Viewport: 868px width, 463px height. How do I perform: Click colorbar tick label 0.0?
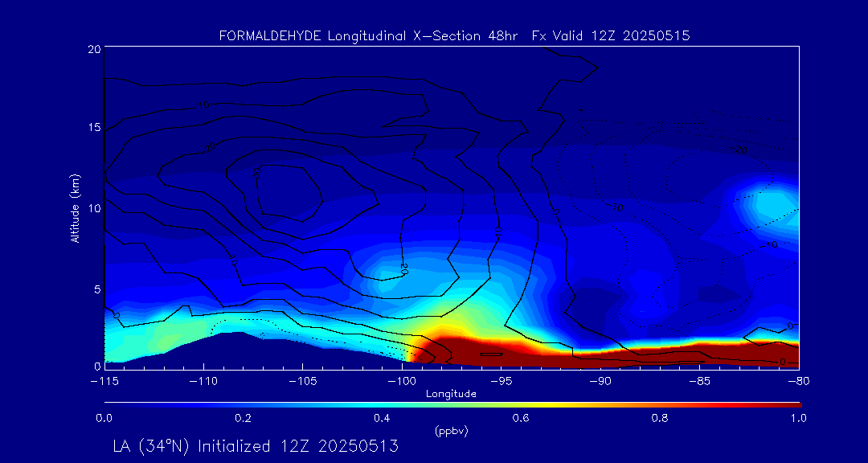[104, 419]
